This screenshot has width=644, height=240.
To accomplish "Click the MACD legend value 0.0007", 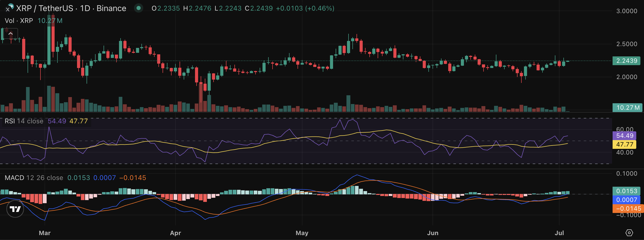I will (x=105, y=178).
